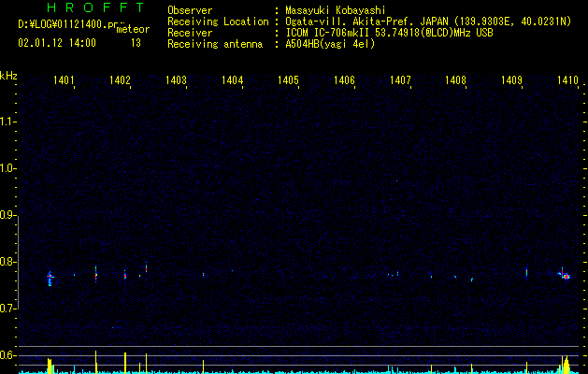Click the date stamp 02.01.12 14:00
Screen dimensions: 588x374
click(57, 43)
